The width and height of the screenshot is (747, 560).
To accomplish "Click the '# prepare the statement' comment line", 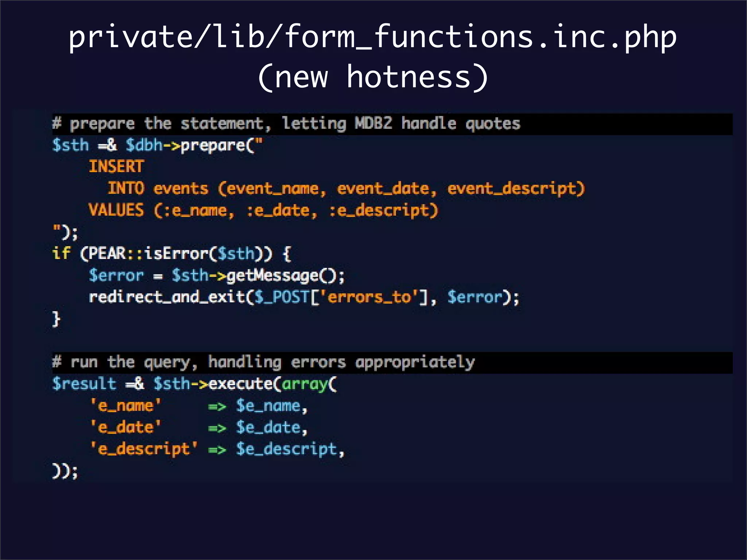I will (286, 124).
